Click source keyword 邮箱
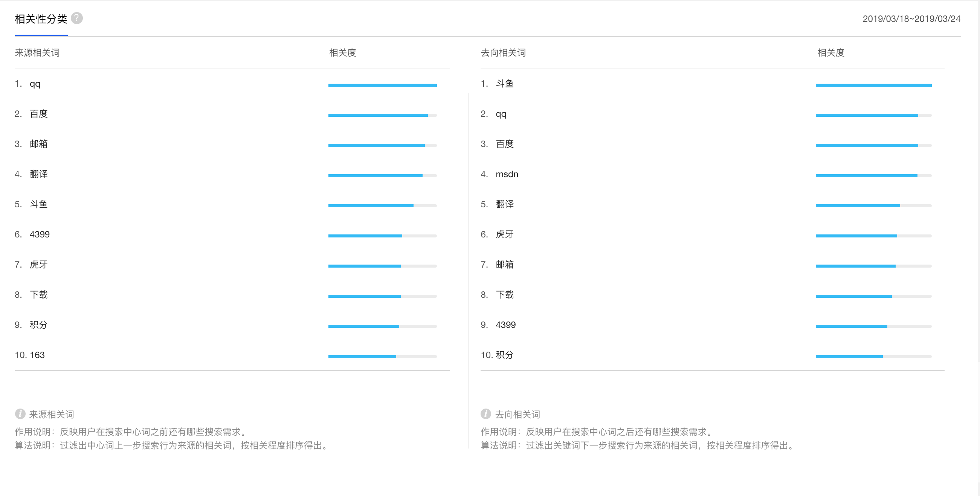The height and width of the screenshot is (496, 980). point(39,144)
